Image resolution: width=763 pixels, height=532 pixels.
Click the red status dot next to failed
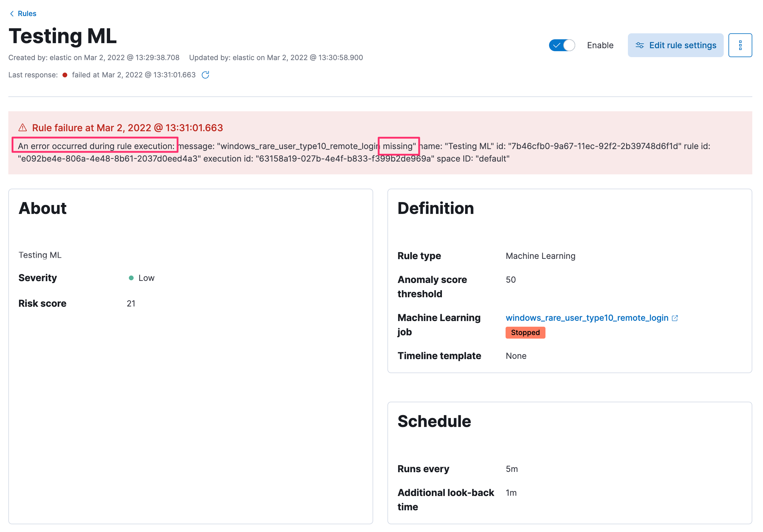65,75
